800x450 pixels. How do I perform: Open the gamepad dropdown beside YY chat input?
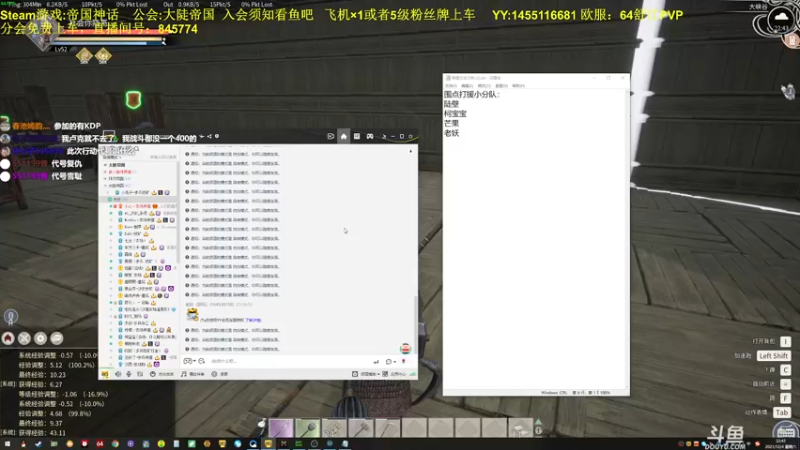[x=189, y=361]
